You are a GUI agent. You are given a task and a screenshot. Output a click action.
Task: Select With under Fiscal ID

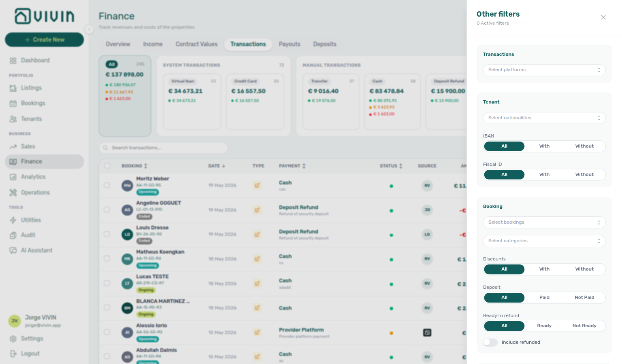tap(544, 175)
